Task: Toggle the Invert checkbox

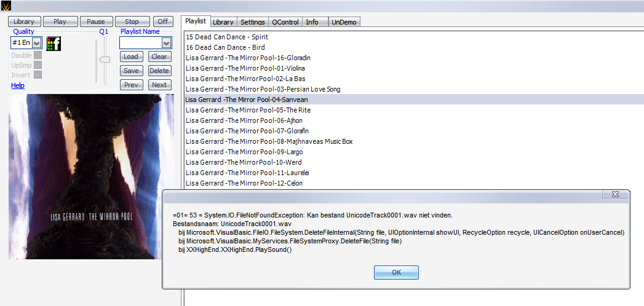Action: tap(38, 74)
